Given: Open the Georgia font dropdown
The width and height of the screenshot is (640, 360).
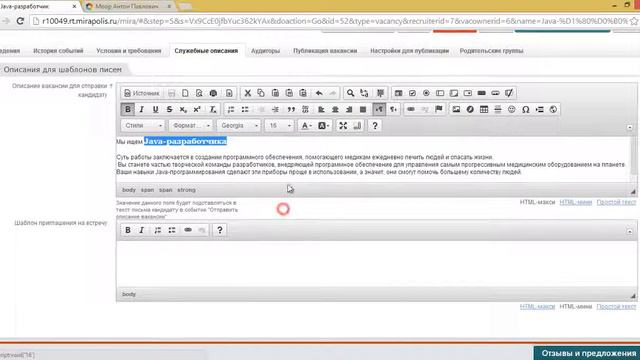Looking at the screenshot, I should pos(239,126).
